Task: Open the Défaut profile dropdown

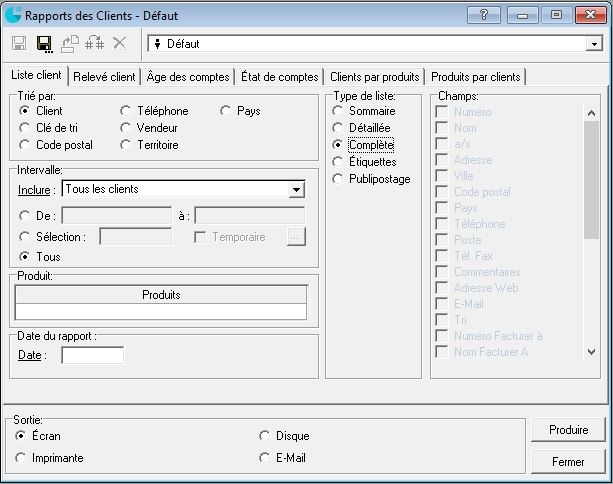Action: tap(592, 44)
